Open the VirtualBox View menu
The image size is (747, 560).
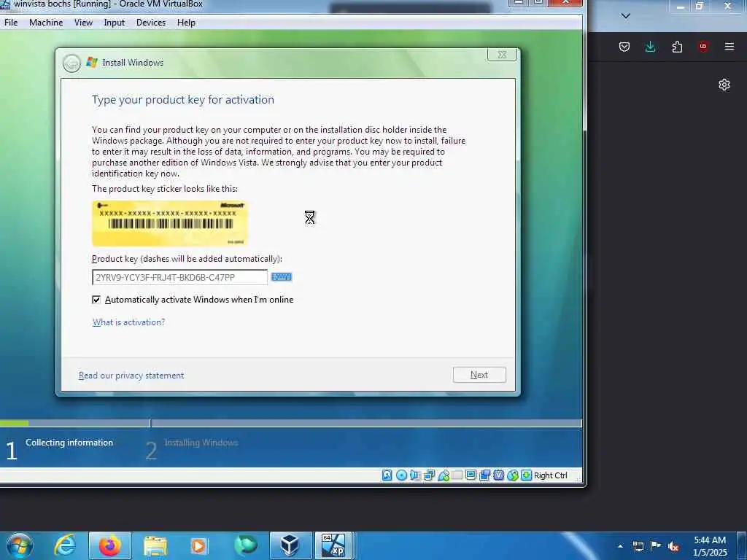83,23
